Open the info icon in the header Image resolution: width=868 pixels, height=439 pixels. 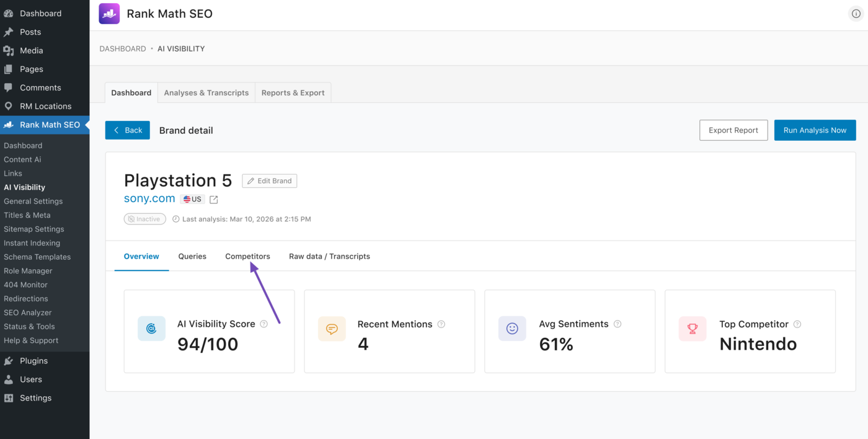pyautogui.click(x=856, y=14)
